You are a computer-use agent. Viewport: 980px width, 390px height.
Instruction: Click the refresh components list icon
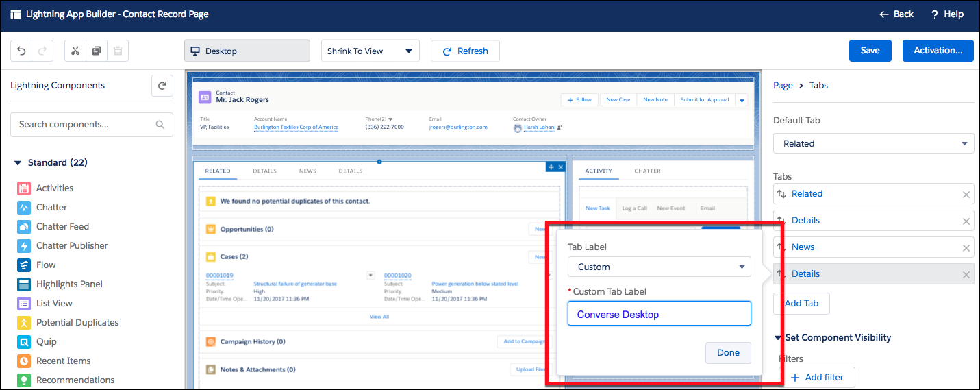pos(162,86)
